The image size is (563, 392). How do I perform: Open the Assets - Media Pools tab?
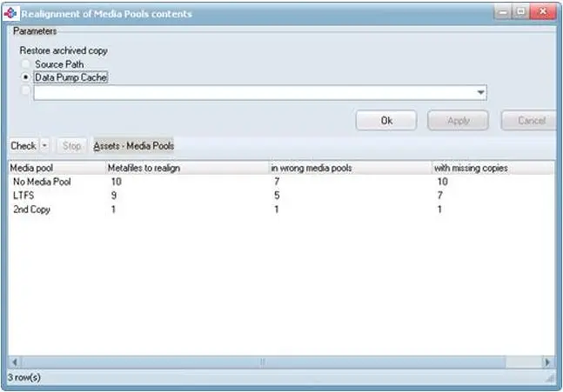pos(134,146)
